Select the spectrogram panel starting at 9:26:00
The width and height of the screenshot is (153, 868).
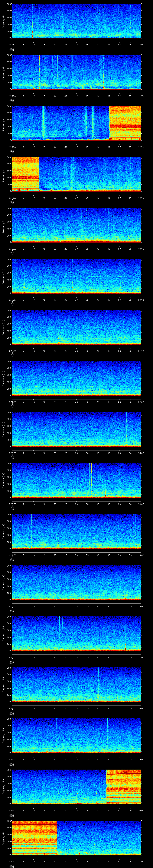(77, 633)
